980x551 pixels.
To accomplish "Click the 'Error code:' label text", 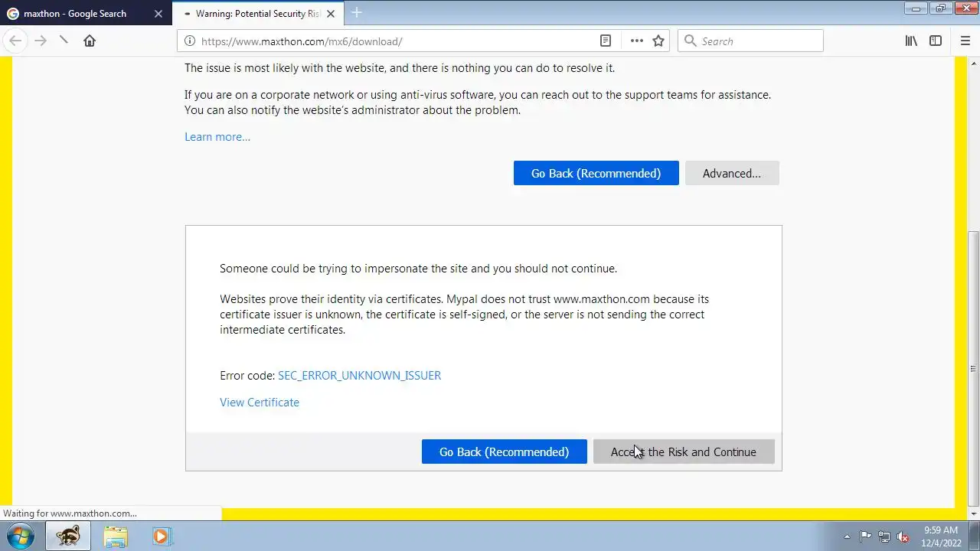I will click(x=247, y=376).
